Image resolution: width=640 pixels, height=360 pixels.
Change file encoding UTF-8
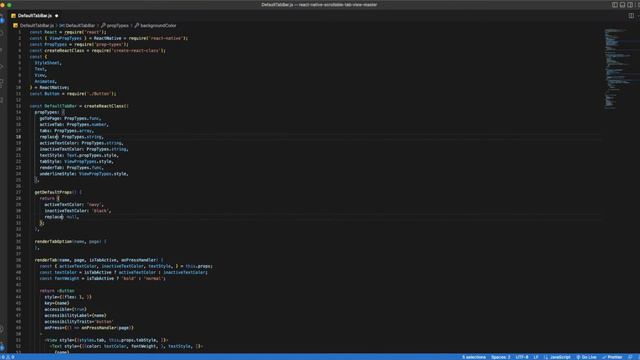tap(522, 357)
